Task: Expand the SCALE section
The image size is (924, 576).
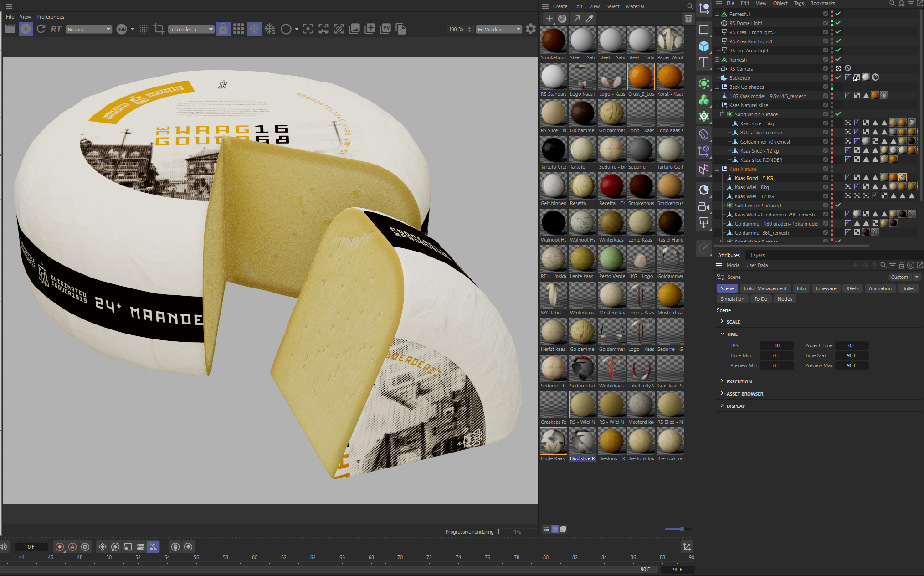Action: click(x=733, y=322)
